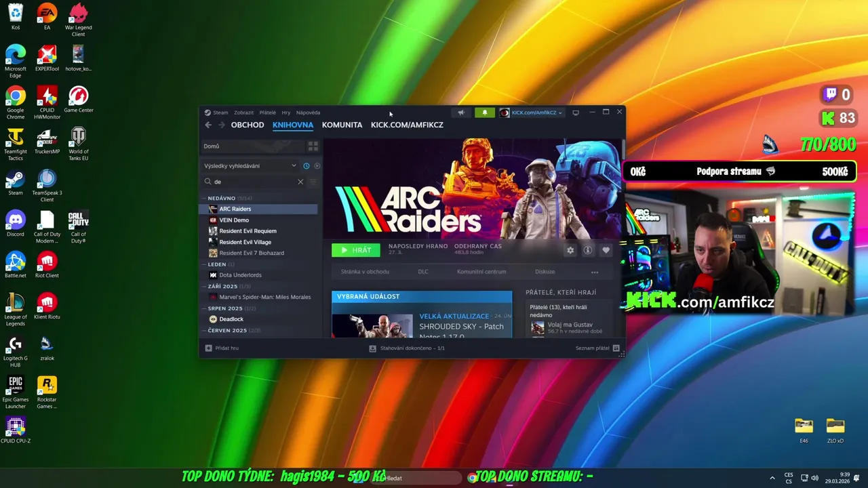The width and height of the screenshot is (868, 488).
Task: Open Battle.net desktop shortcut
Action: click(x=16, y=265)
